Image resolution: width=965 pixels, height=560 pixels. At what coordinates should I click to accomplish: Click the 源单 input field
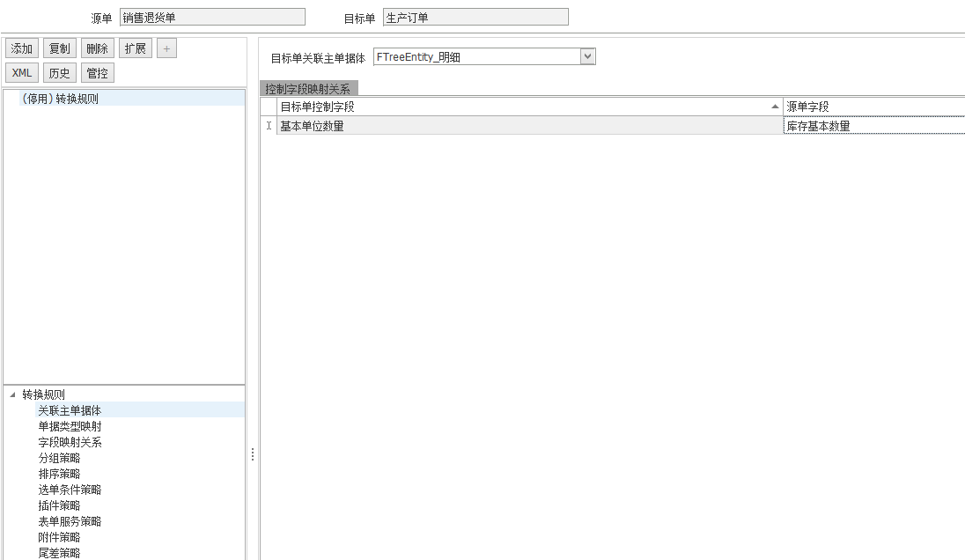(x=212, y=18)
